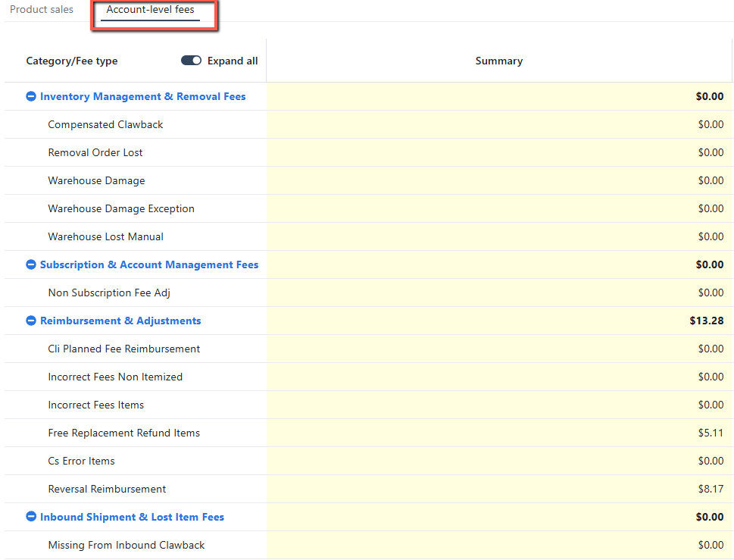This screenshot has height=560, width=734.
Task: Collapse Subscription & Account Management Fees minus icon
Action: [x=31, y=264]
